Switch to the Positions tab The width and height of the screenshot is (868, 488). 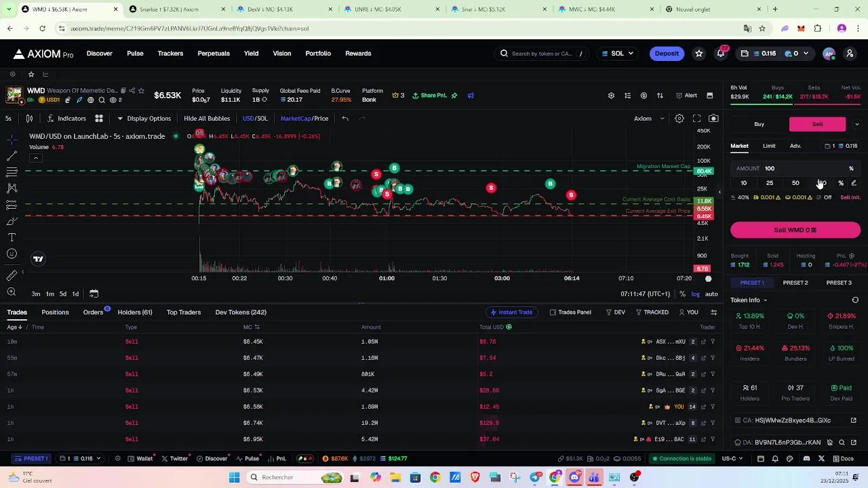coord(55,312)
